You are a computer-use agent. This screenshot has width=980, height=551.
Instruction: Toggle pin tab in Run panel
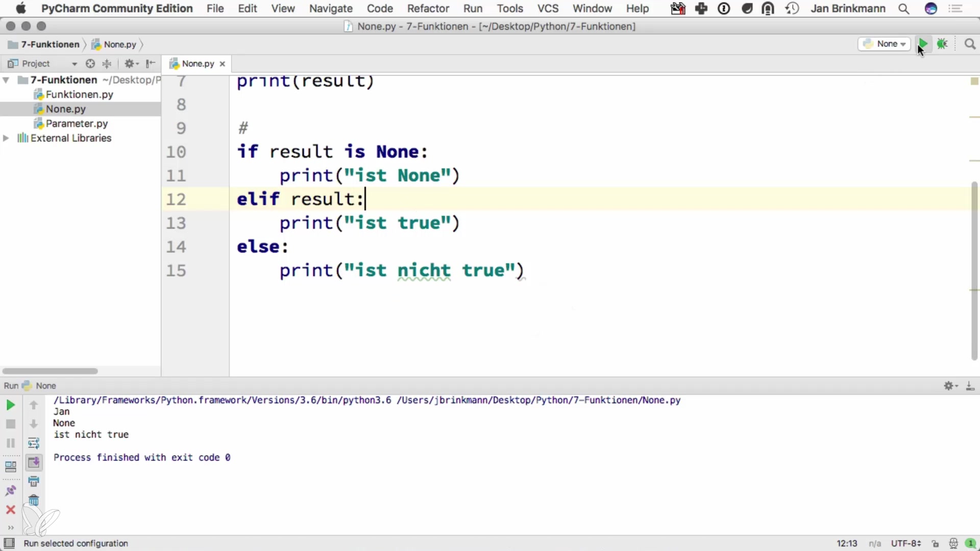tap(10, 491)
